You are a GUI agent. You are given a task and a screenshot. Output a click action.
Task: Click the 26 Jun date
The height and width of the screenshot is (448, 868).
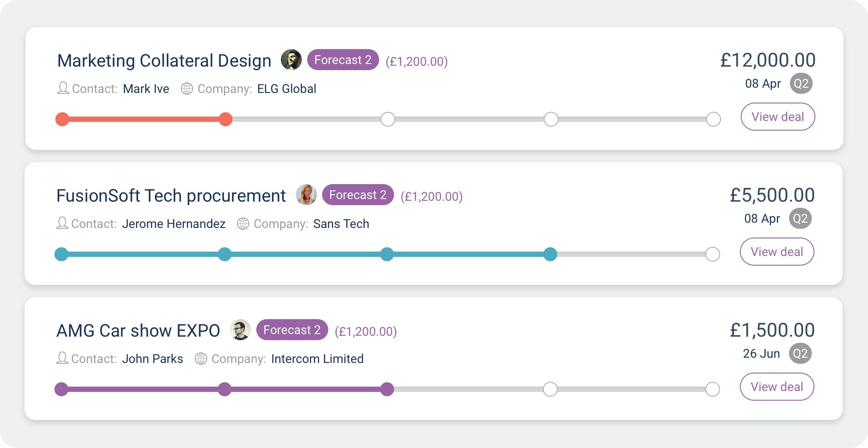[x=761, y=353]
